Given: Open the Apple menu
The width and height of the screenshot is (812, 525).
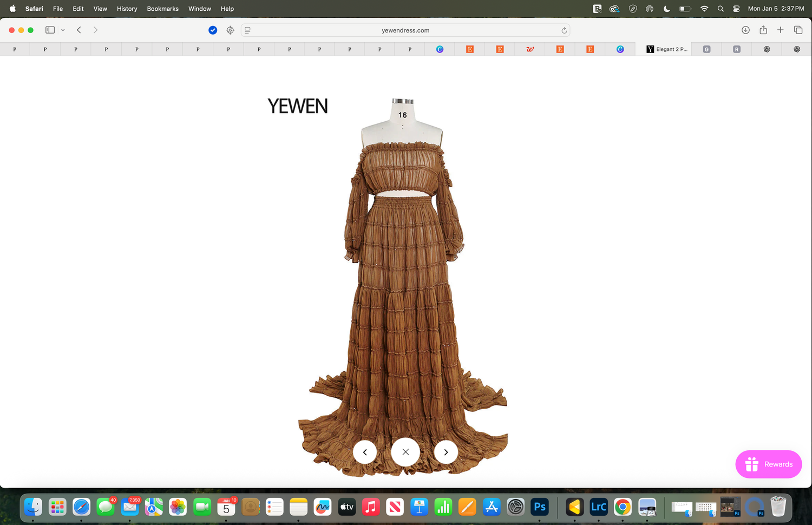Looking at the screenshot, I should click(12, 9).
